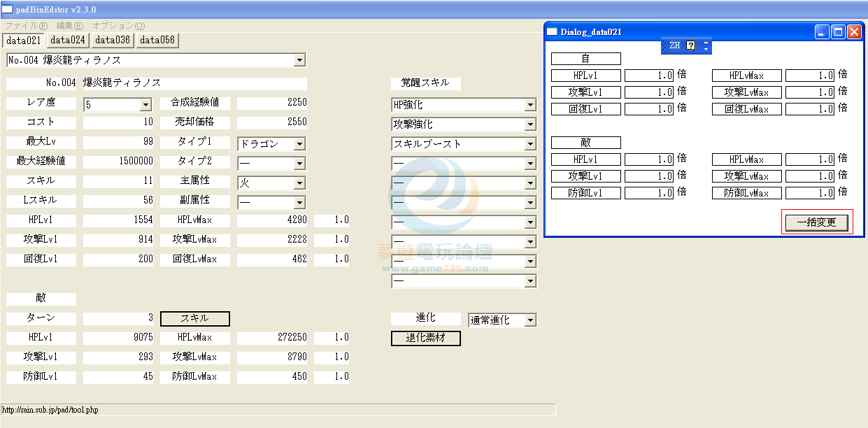Maximize the Dialog_data021 window
This screenshot has width=868, height=428.
(x=838, y=31)
